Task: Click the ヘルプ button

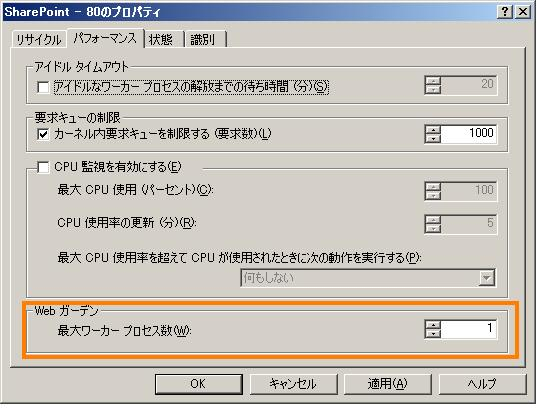Action: (482, 384)
